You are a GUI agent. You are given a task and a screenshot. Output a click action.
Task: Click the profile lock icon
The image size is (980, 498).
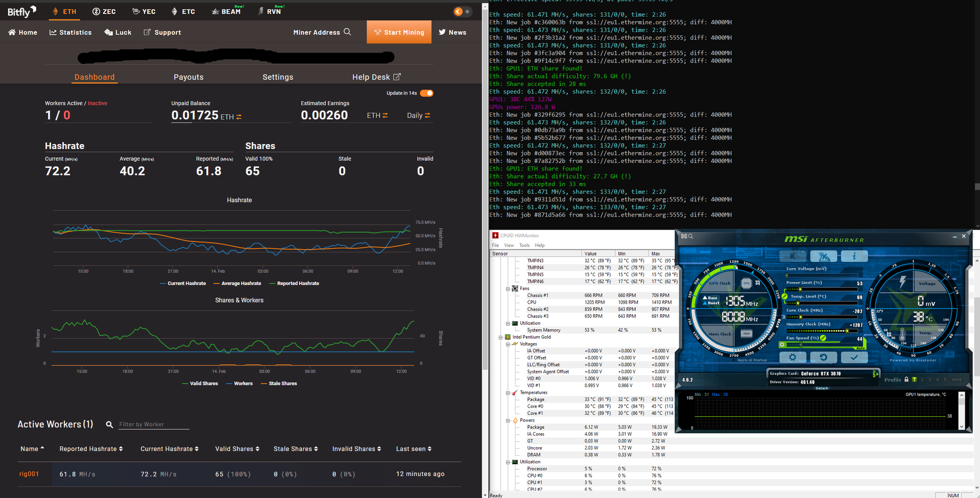[x=906, y=380]
